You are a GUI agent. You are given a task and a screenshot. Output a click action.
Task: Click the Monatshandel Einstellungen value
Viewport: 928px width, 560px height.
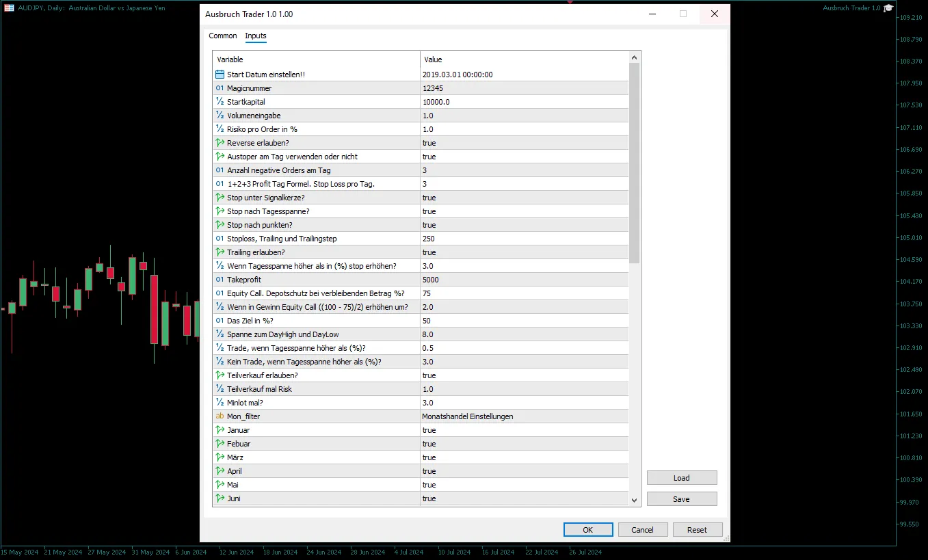466,416
